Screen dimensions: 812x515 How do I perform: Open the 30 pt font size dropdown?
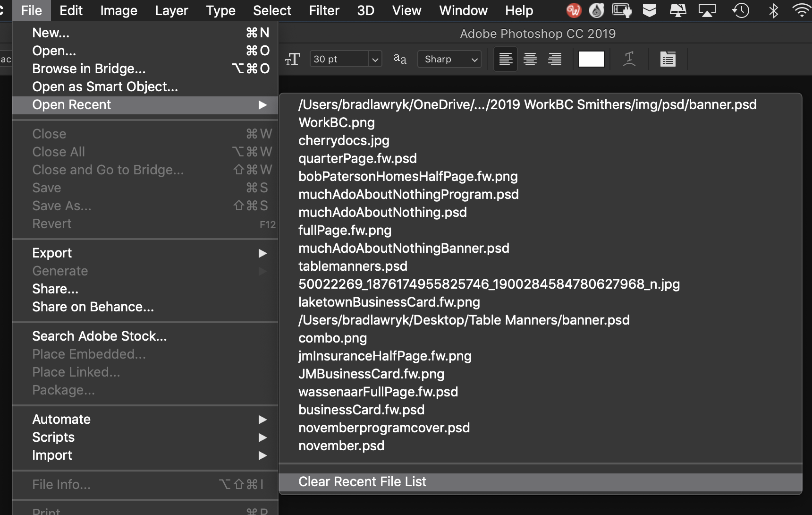point(375,59)
